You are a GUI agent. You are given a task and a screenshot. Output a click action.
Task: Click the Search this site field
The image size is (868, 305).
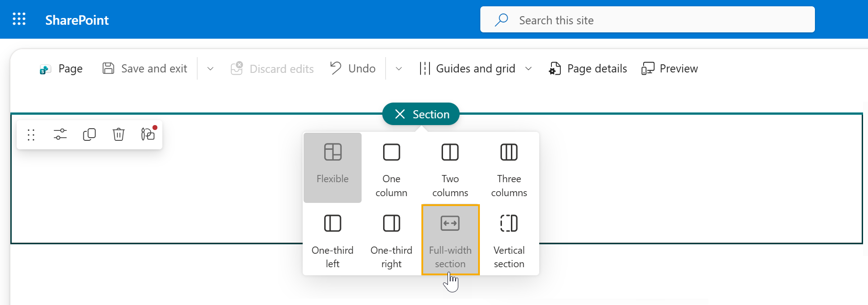point(647,19)
